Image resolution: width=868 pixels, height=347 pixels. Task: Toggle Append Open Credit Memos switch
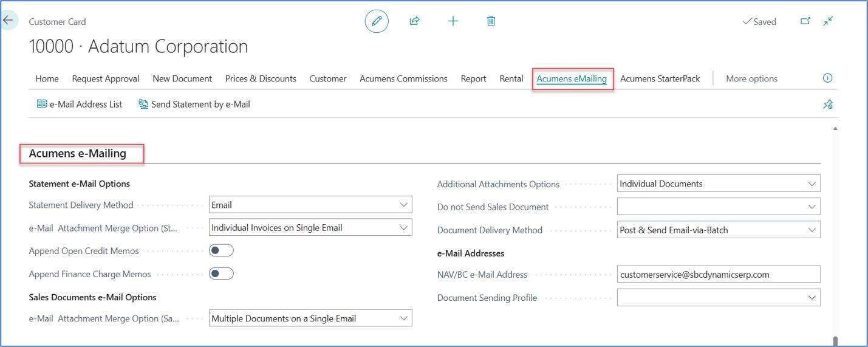point(221,250)
